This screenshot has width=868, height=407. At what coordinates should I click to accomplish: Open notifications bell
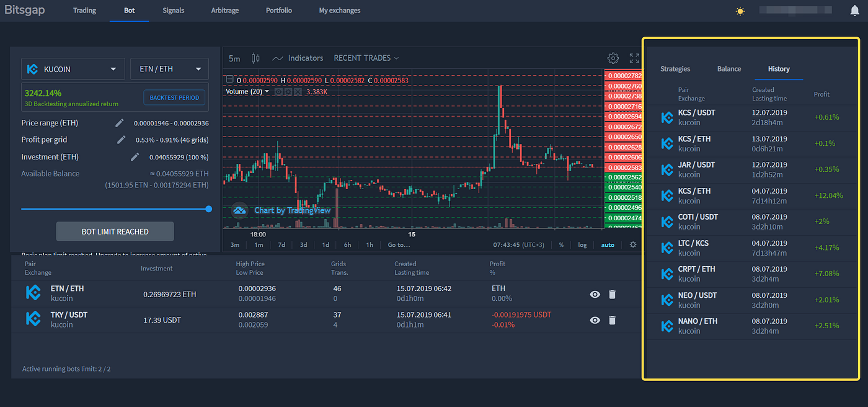point(854,11)
